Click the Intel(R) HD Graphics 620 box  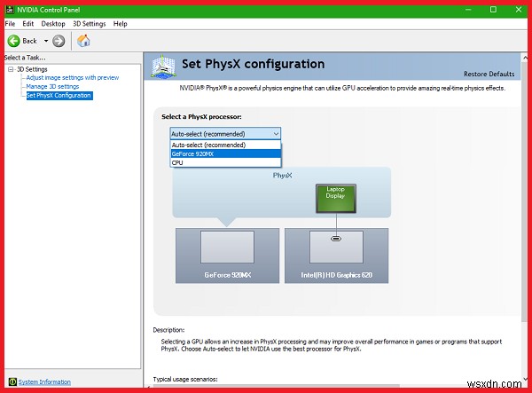[336, 255]
